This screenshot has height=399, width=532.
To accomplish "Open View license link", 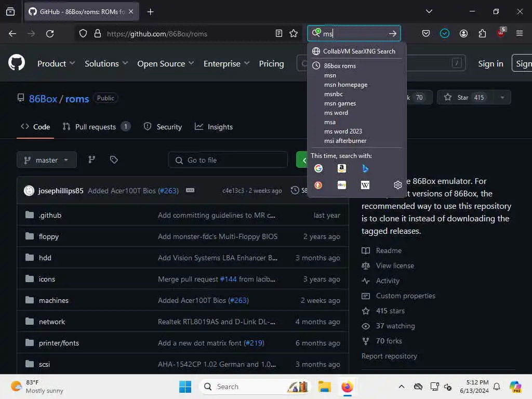I will pyautogui.click(x=395, y=265).
